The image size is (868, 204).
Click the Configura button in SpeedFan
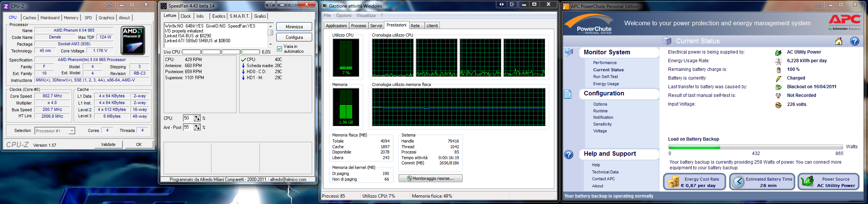coord(294,37)
